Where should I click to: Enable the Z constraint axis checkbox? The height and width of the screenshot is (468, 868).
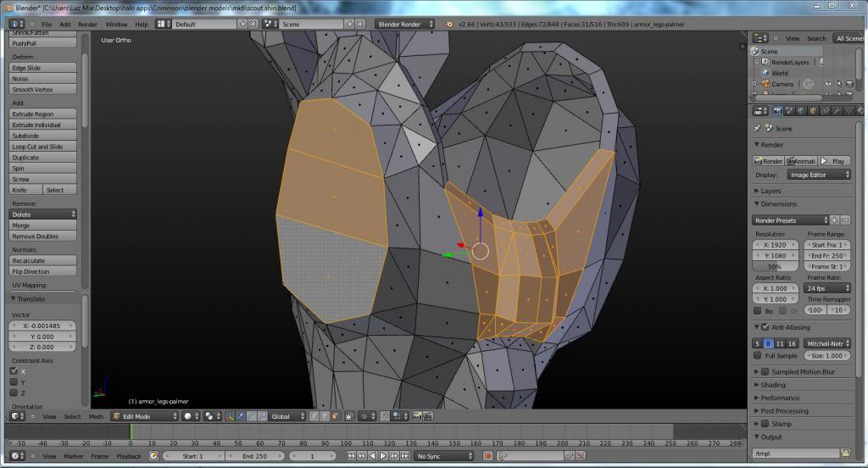[14, 393]
